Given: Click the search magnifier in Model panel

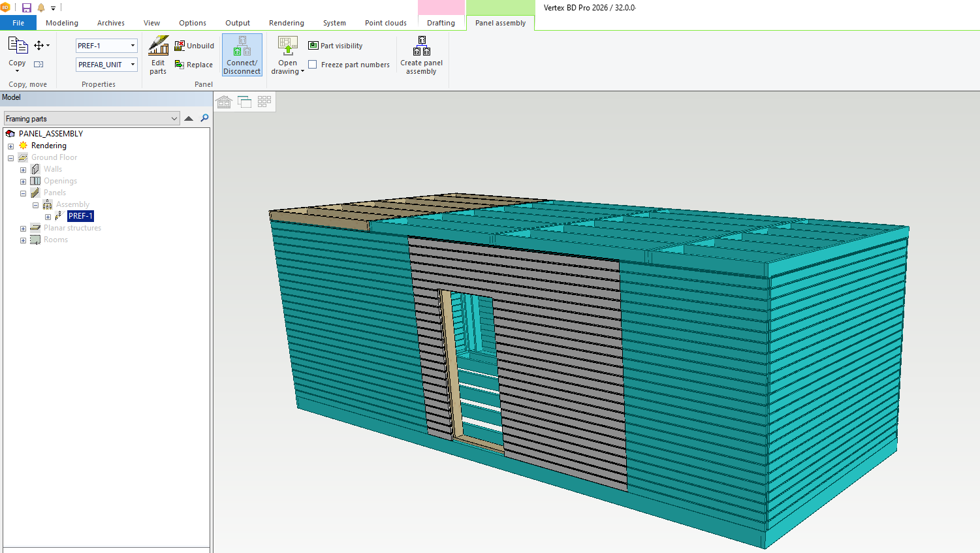Looking at the screenshot, I should tap(204, 118).
